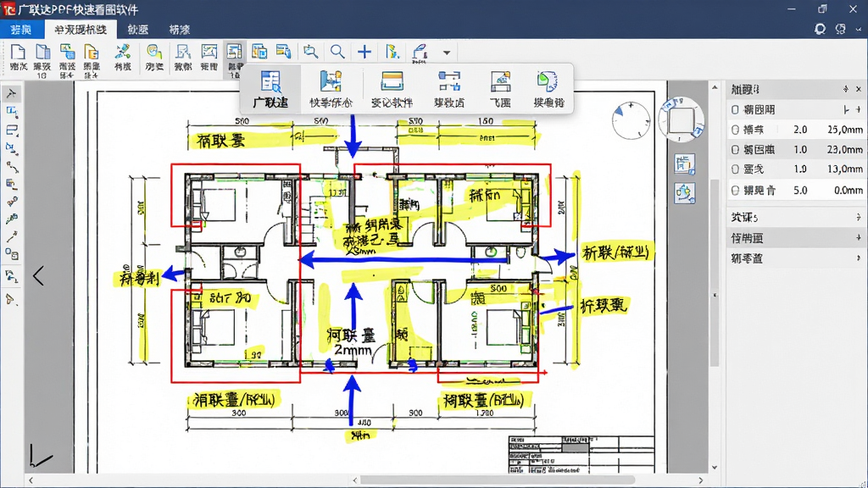This screenshot has height=488, width=868.
Task: Click the drawing title block at bottom right
Action: pyautogui.click(x=581, y=454)
